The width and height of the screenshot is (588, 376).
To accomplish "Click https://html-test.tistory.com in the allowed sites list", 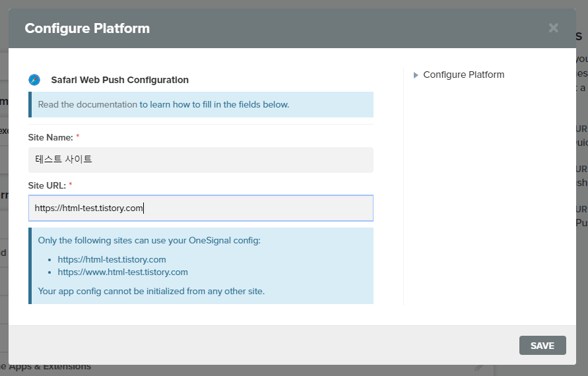I will pos(112,259).
